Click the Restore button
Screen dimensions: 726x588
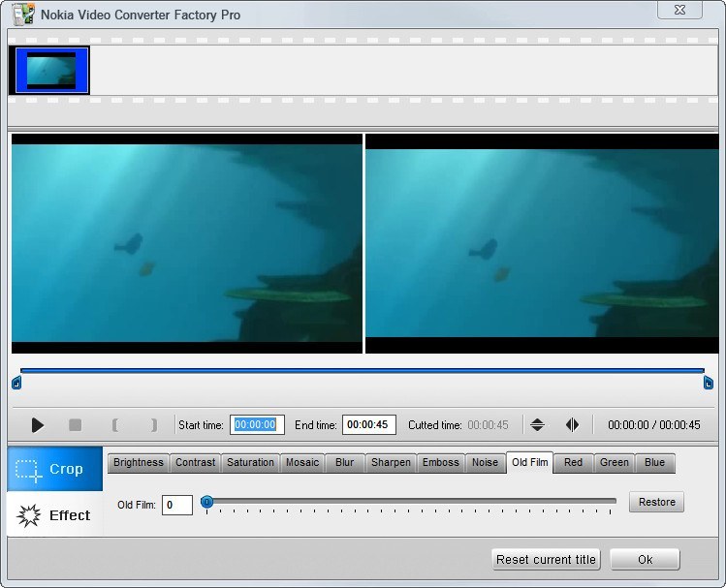[x=656, y=502]
